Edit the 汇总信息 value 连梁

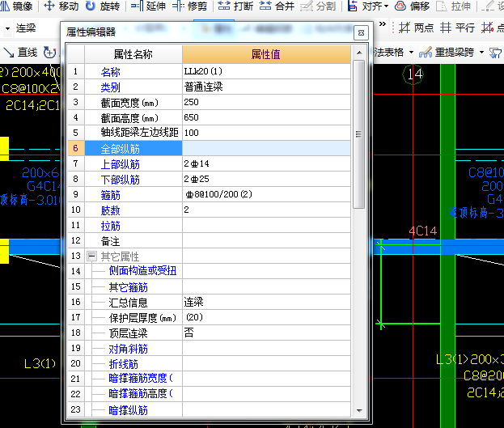(266, 302)
